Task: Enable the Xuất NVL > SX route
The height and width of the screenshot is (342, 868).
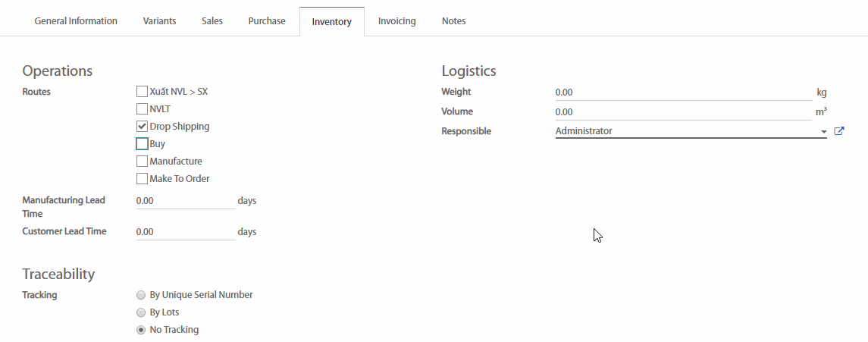Action: 142,92
